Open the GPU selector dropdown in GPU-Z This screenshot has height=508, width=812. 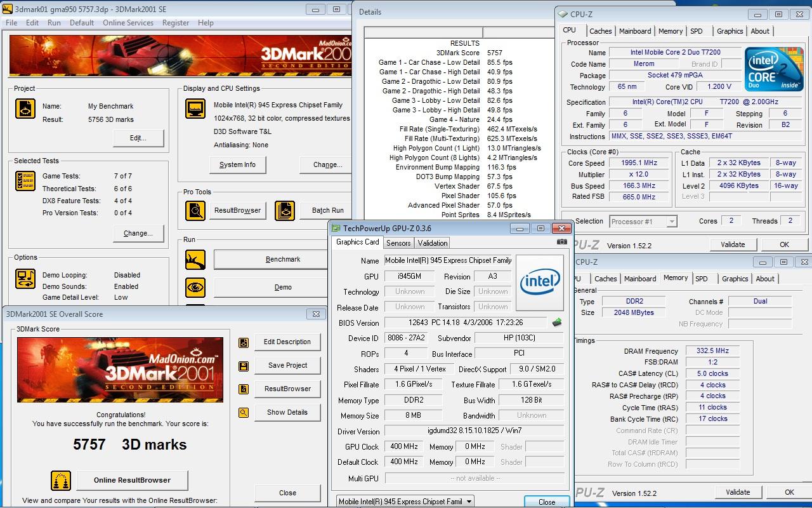405,501
